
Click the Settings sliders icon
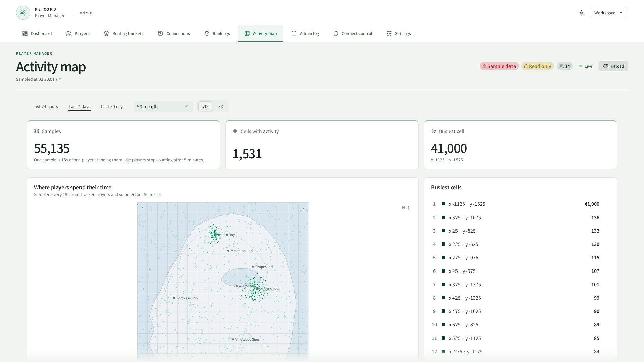[389, 34]
